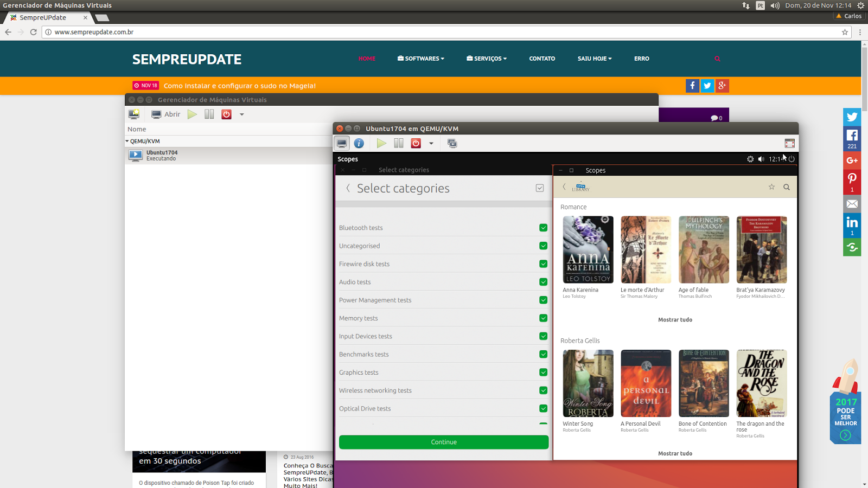Expand the SOFTWARES menu
Image resolution: width=868 pixels, height=488 pixels.
pyautogui.click(x=421, y=59)
